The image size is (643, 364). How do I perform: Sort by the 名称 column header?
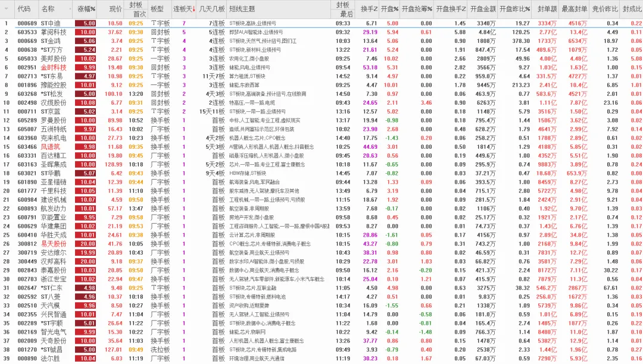(x=48, y=8)
